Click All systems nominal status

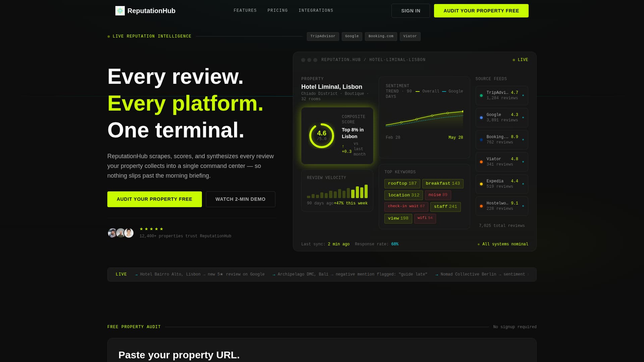(x=503, y=244)
